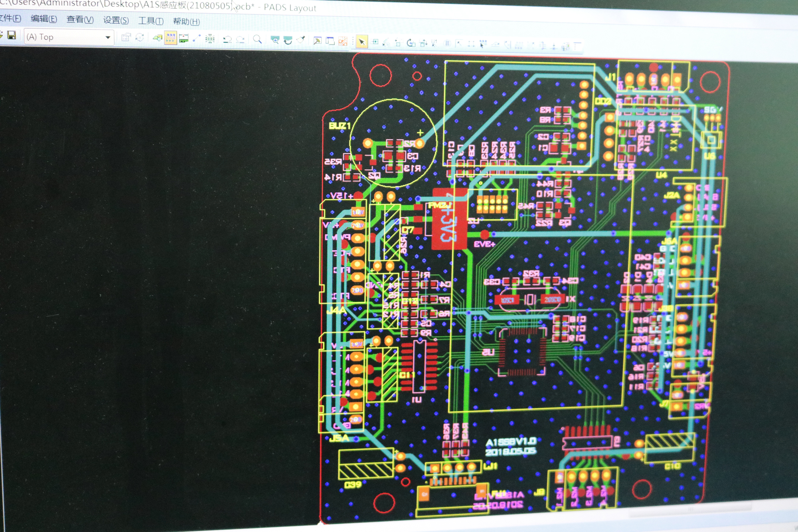Image resolution: width=798 pixels, height=532 pixels.
Task: Toggle the Select mode arrow button
Action: (x=361, y=42)
